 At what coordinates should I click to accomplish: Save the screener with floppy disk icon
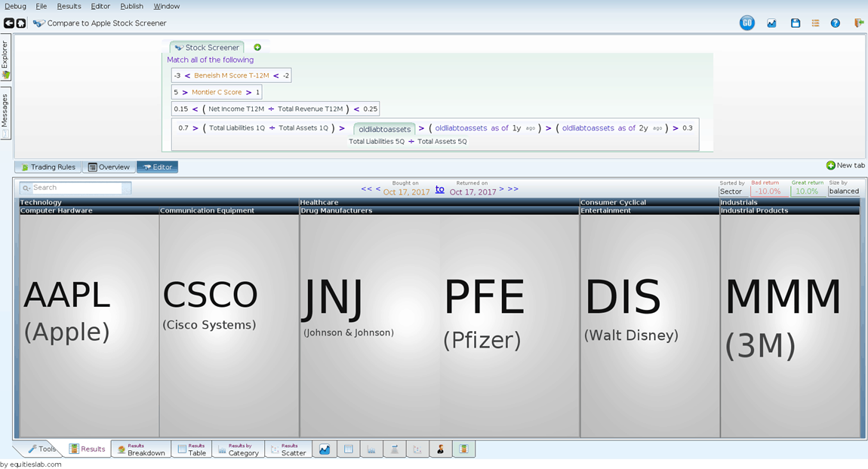click(796, 23)
